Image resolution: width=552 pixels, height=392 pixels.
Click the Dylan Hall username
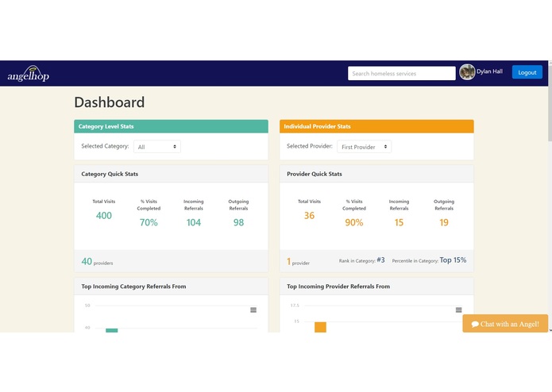(489, 71)
